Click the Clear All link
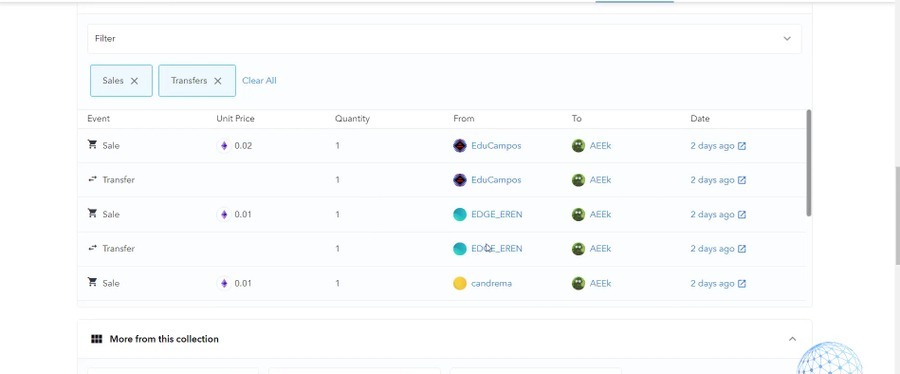 (259, 80)
